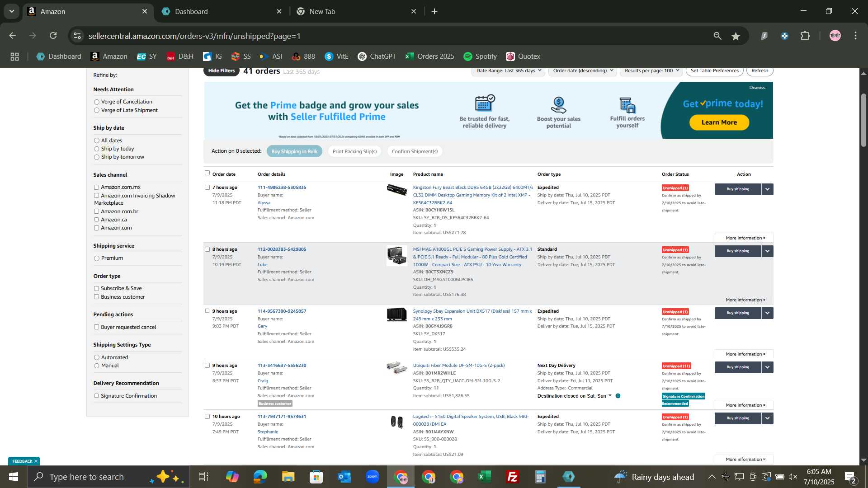Image resolution: width=868 pixels, height=488 pixels.
Task: Switch to the New Tab browser tab
Action: click(356, 11)
